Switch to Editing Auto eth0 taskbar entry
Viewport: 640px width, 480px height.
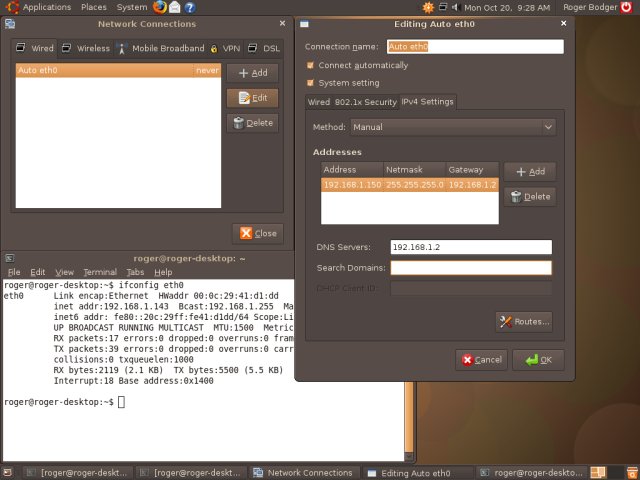coord(418,473)
